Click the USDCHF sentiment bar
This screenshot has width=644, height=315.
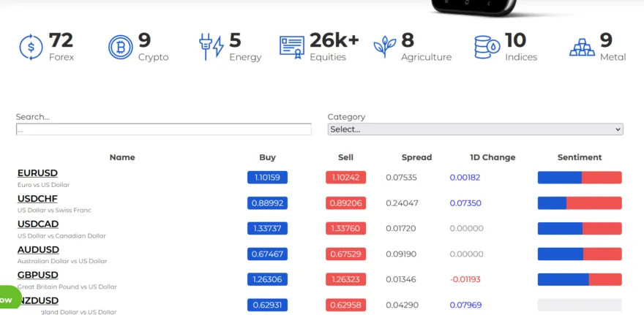point(579,203)
